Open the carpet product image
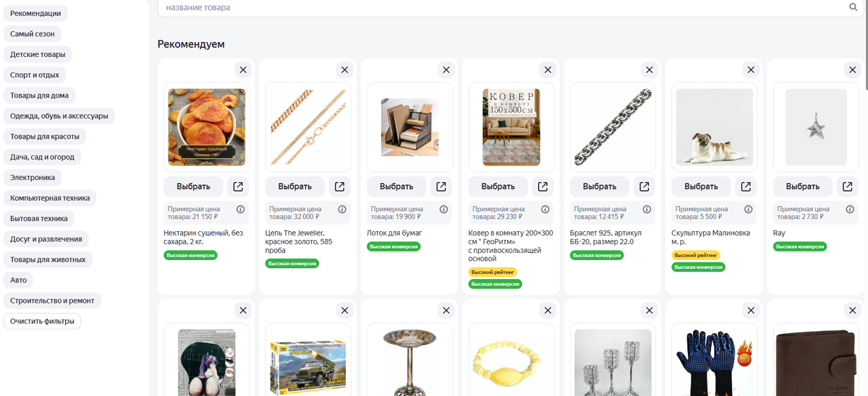The width and height of the screenshot is (868, 396). [x=511, y=126]
